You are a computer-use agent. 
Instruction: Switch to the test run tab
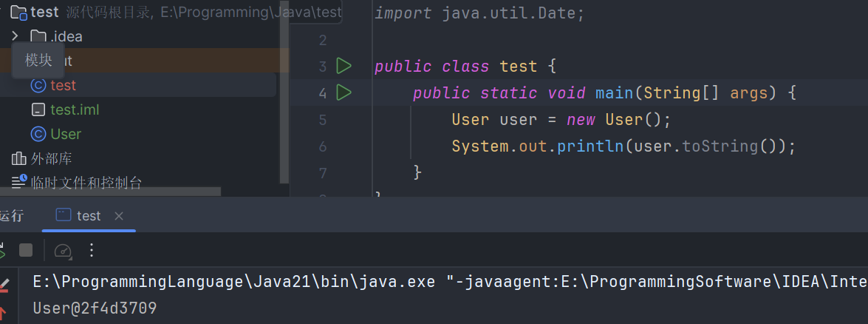pyautogui.click(x=88, y=216)
